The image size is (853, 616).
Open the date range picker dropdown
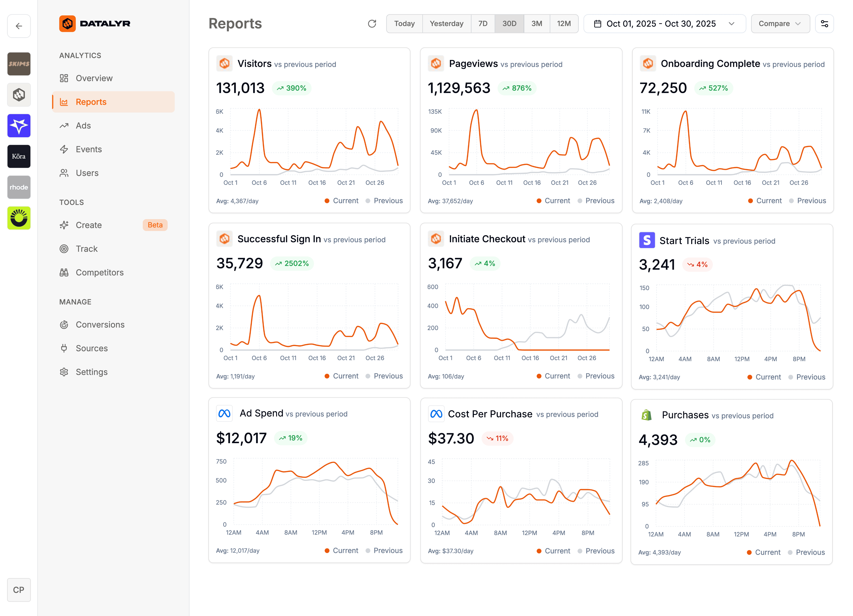(x=664, y=24)
